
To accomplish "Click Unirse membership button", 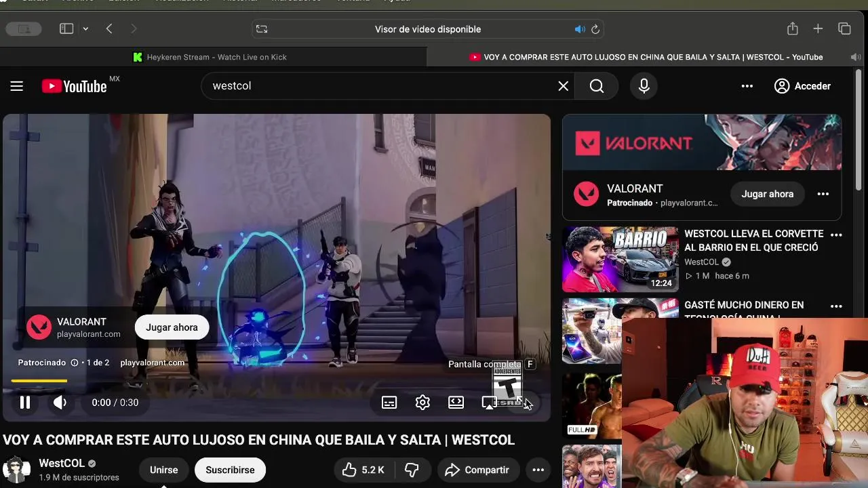I will coord(163,470).
